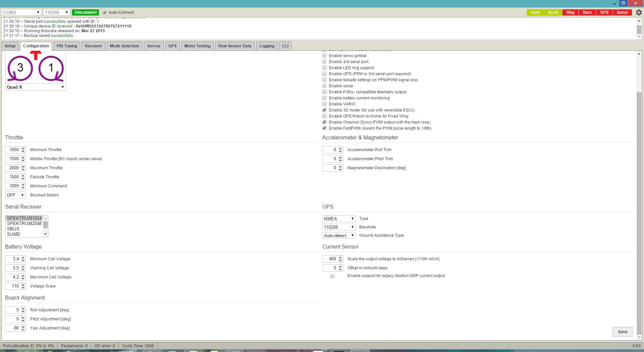The height and width of the screenshot is (352, 644).
Task: Click the Gyro sensor indicator
Action: [535, 12]
